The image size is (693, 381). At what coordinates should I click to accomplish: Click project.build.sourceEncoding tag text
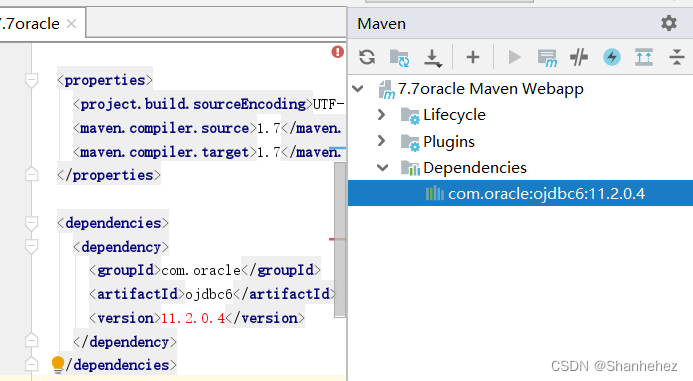click(x=193, y=104)
